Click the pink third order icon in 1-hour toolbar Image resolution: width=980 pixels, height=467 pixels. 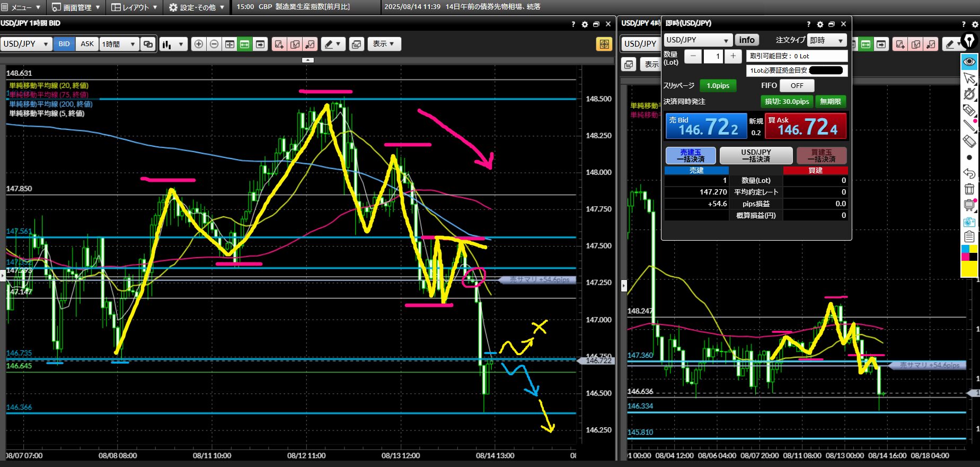310,44
